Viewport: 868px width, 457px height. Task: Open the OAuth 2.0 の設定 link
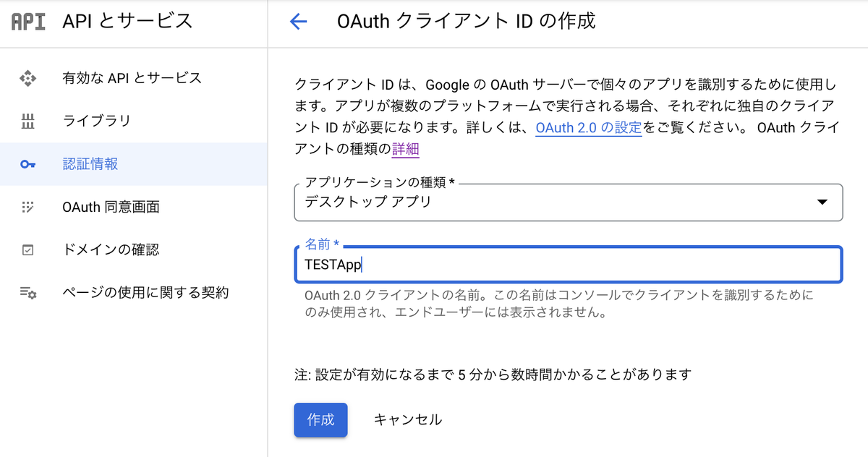pos(589,129)
